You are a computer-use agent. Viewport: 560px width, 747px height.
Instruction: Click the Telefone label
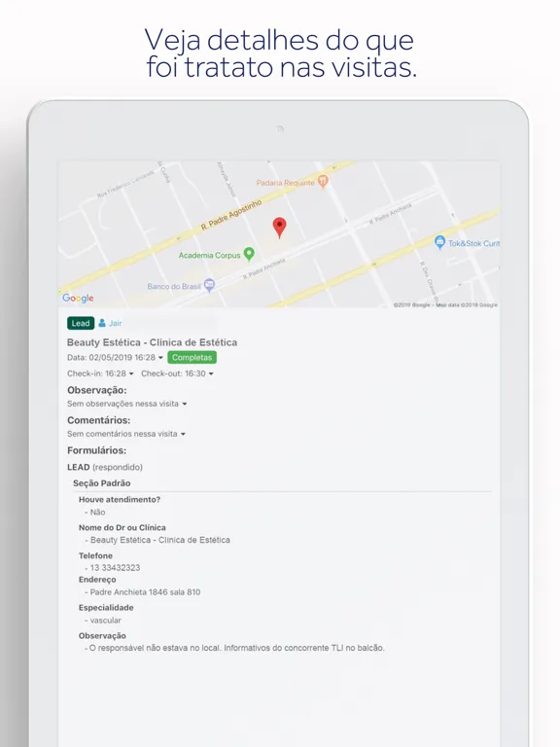pyautogui.click(x=95, y=555)
